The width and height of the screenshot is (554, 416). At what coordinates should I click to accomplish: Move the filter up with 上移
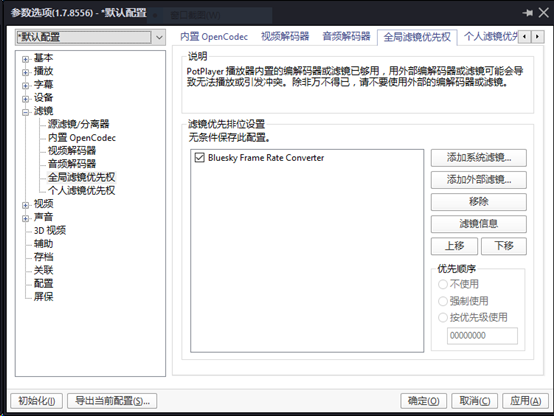tap(454, 246)
